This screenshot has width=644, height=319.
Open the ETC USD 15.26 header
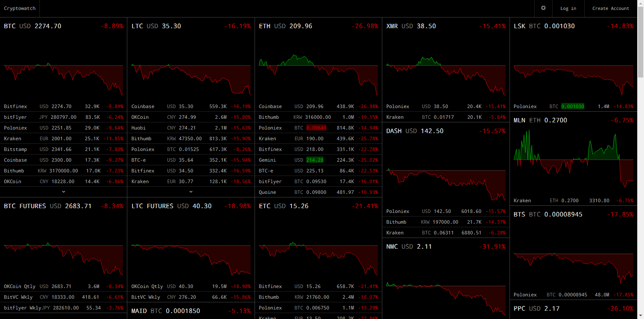[x=318, y=206]
